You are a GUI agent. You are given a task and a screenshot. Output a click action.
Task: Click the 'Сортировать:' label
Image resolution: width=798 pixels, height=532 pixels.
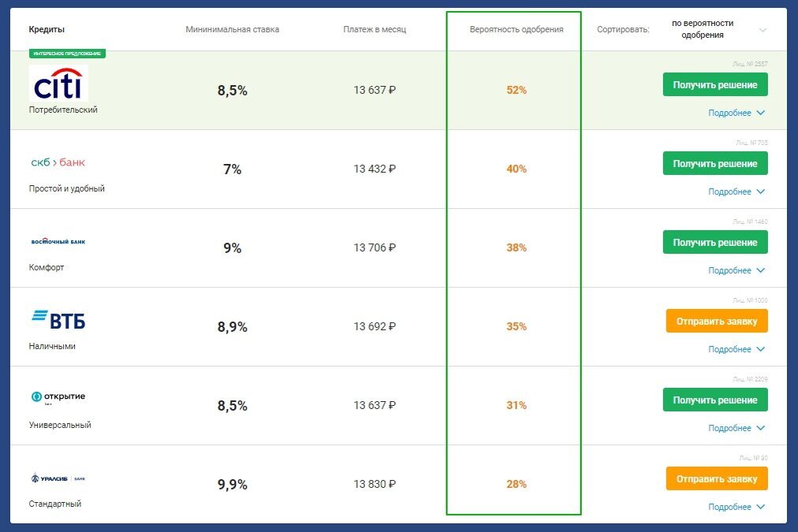point(623,29)
